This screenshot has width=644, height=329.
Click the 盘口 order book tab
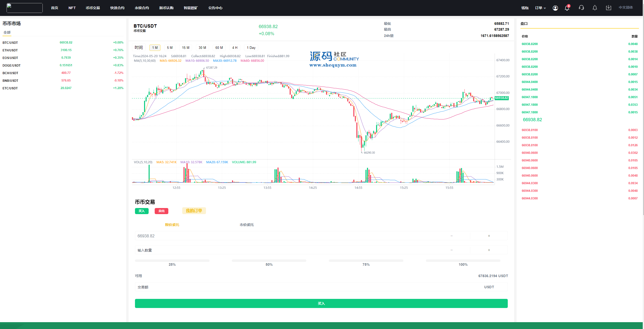coord(524,24)
